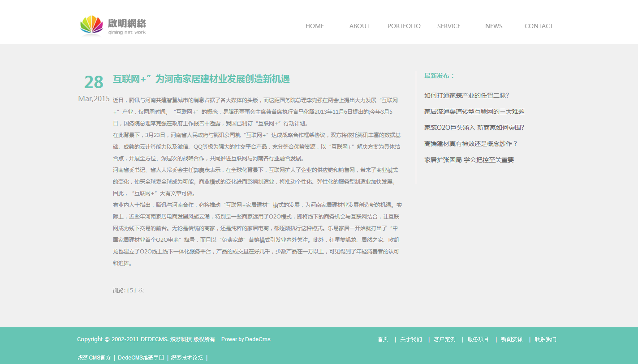The height and width of the screenshot is (364, 638).
Task: Open footer link 关于我们
Action: [x=411, y=339]
